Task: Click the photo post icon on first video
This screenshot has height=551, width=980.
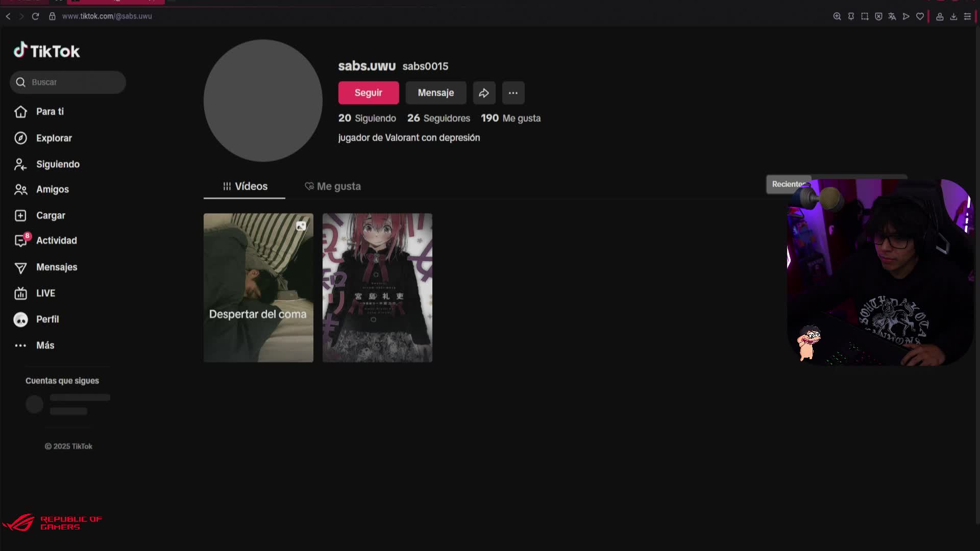Action: coord(301,226)
